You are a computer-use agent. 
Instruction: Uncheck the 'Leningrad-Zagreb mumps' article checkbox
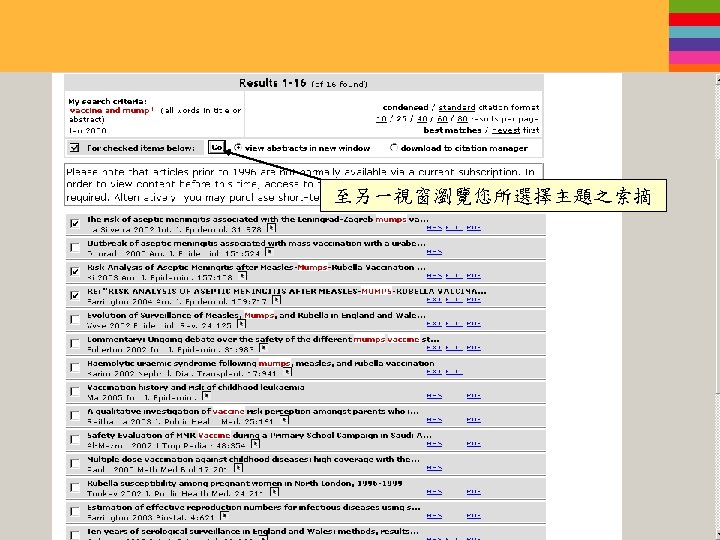75,224
